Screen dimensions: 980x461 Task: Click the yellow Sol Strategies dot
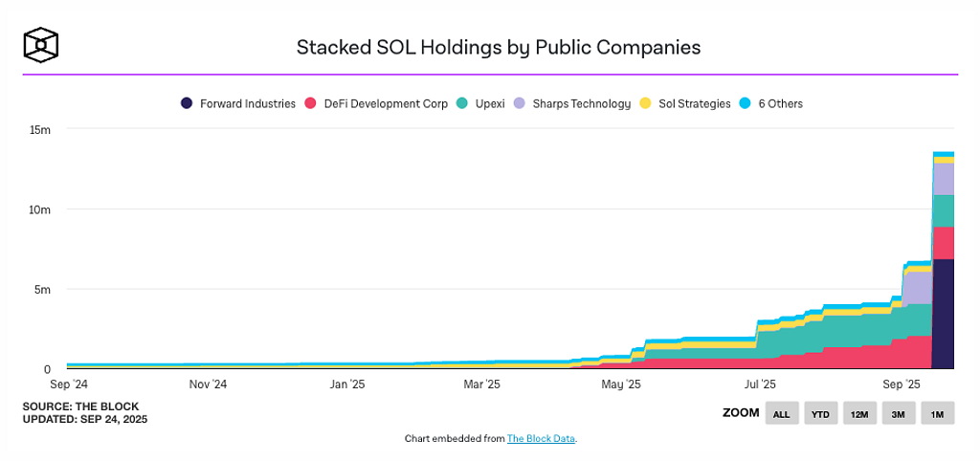[646, 103]
